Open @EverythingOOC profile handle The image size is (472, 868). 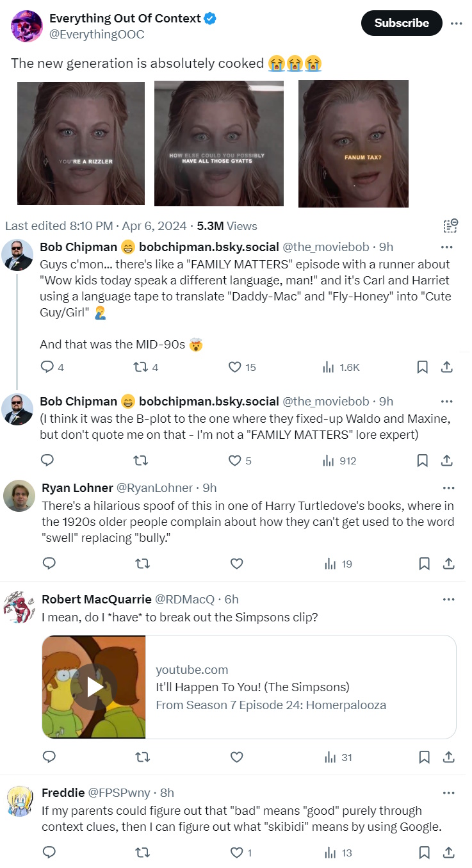97,35
